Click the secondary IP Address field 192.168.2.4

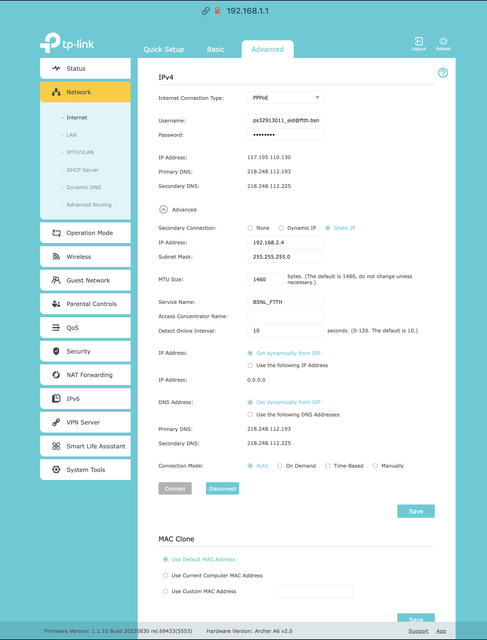[x=285, y=242]
